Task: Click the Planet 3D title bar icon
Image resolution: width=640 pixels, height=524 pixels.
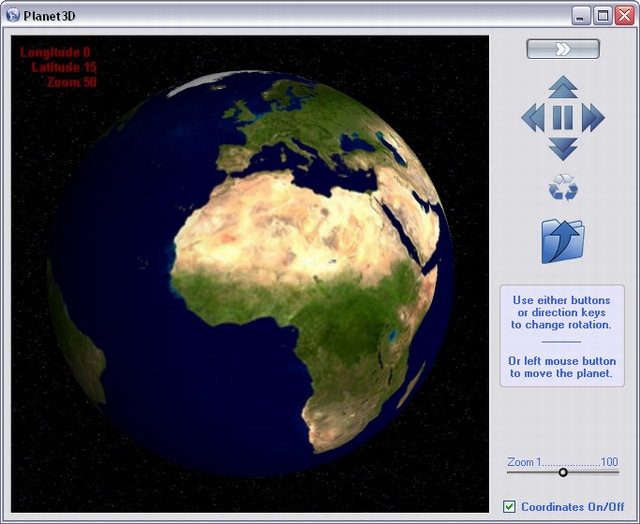Action: (13, 16)
